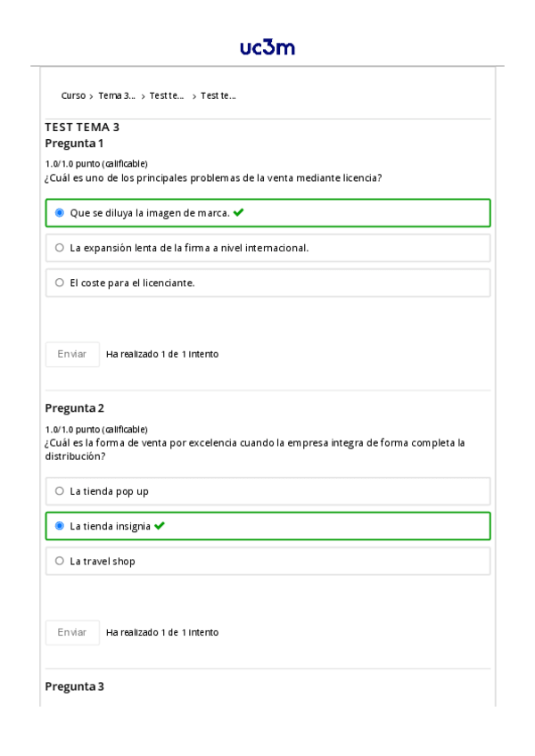Select the radio for Que se diluya la imagen de marca
535x756 pixels.
[60, 213]
